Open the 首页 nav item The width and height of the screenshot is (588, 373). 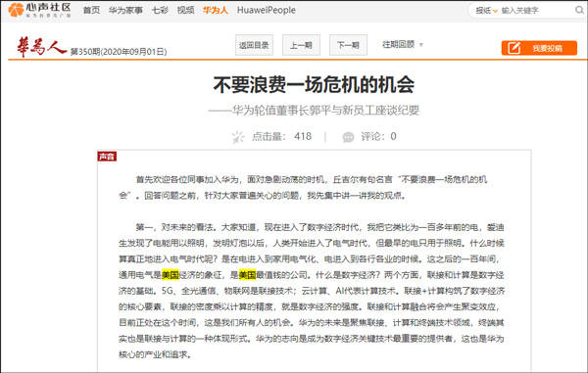(x=91, y=10)
